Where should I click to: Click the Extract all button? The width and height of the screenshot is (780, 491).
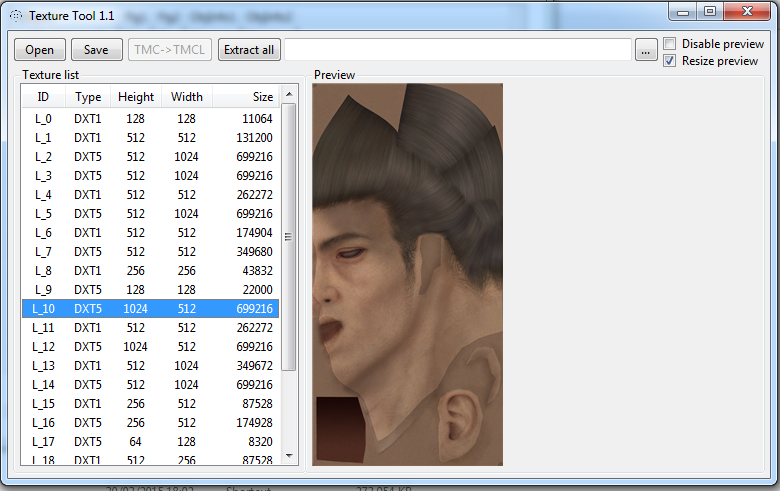coord(249,50)
